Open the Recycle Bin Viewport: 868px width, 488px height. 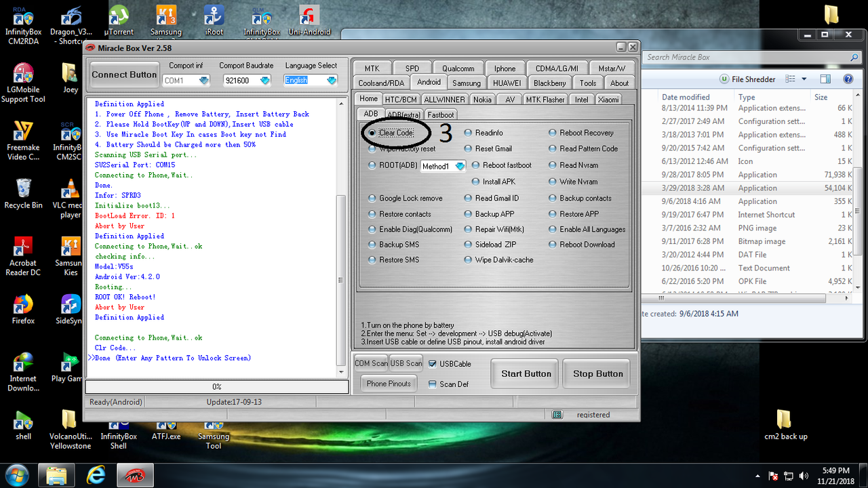23,193
